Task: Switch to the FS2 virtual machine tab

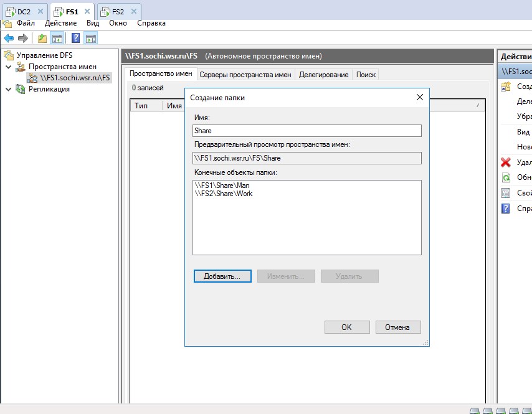Action: [x=120, y=12]
